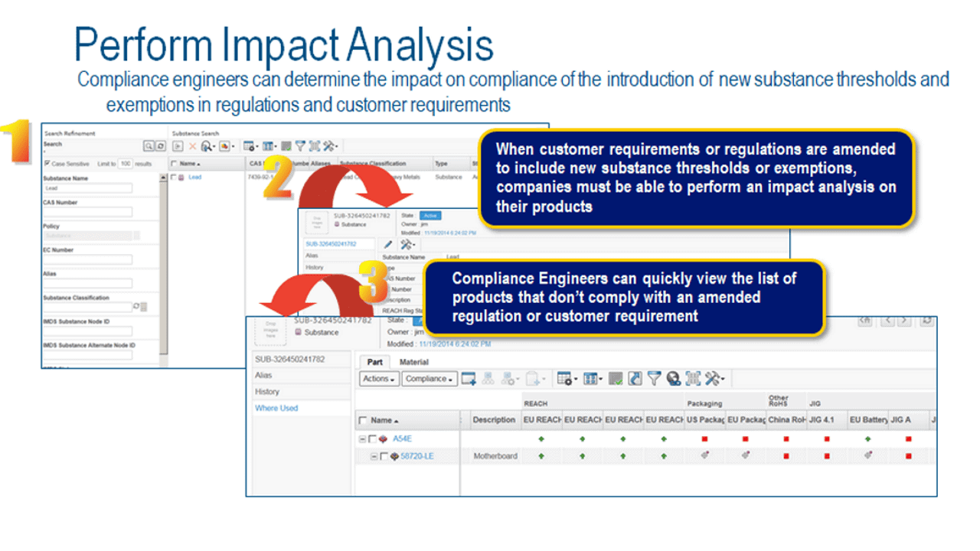This screenshot has width=980, height=551.
Task: Switch to the Part tab
Action: pyautogui.click(x=375, y=362)
